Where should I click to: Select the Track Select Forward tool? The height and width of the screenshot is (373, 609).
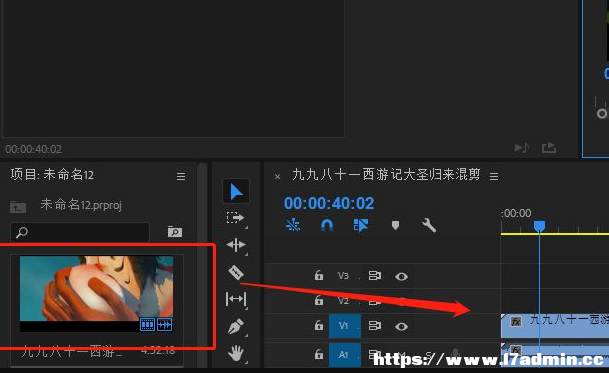(235, 218)
